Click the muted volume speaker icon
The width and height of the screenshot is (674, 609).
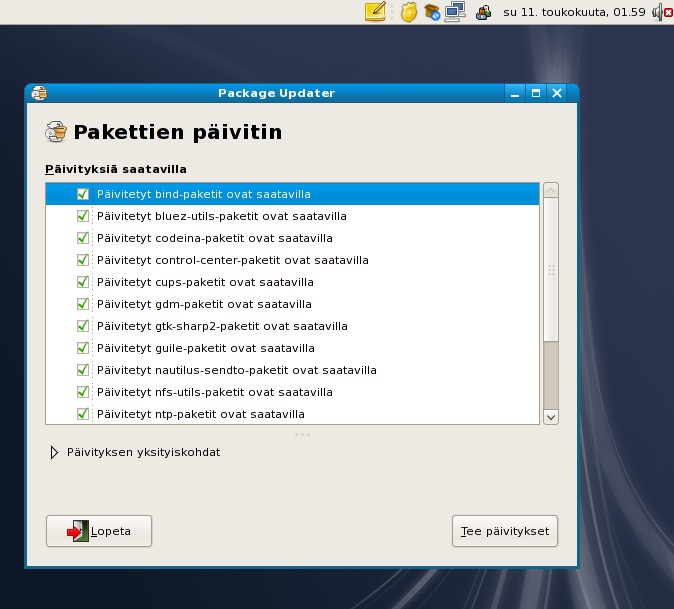(660, 12)
